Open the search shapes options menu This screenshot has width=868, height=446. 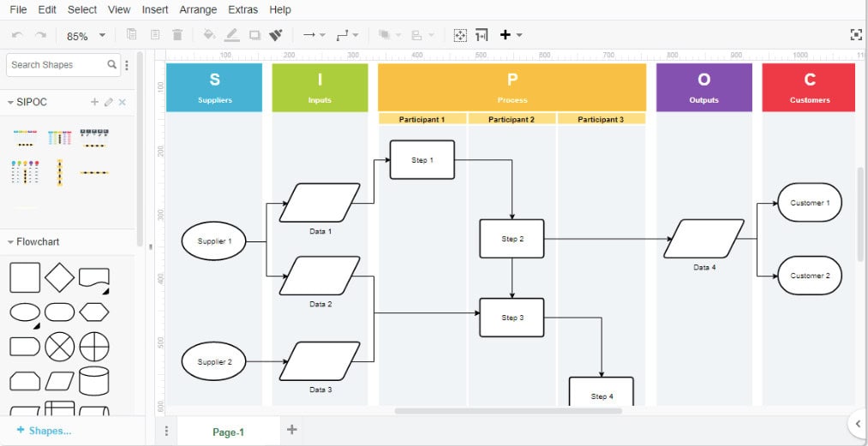point(126,65)
